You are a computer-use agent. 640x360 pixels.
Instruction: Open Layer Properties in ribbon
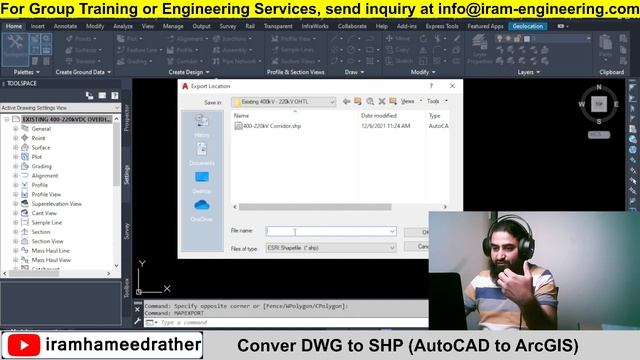tap(480, 49)
